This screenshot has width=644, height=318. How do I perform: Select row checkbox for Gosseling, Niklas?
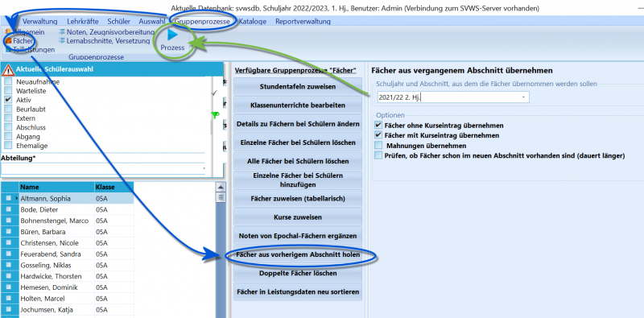[x=9, y=265]
